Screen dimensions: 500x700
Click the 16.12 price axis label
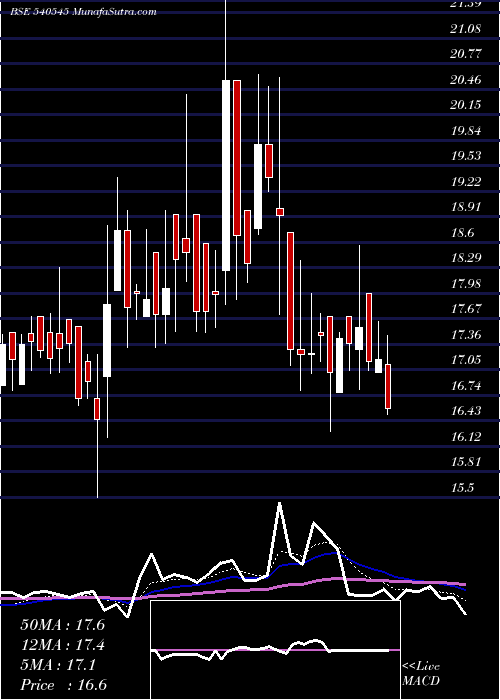[466, 437]
